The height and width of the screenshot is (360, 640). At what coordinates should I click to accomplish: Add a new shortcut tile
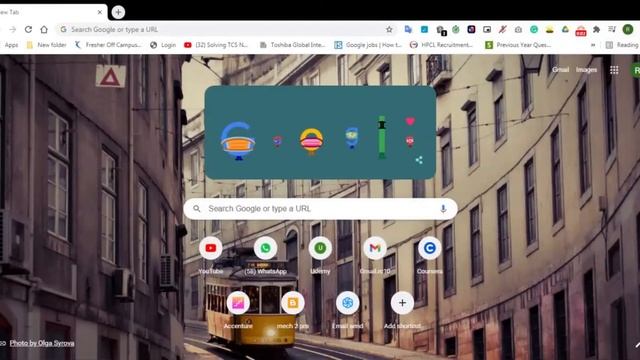click(402, 310)
